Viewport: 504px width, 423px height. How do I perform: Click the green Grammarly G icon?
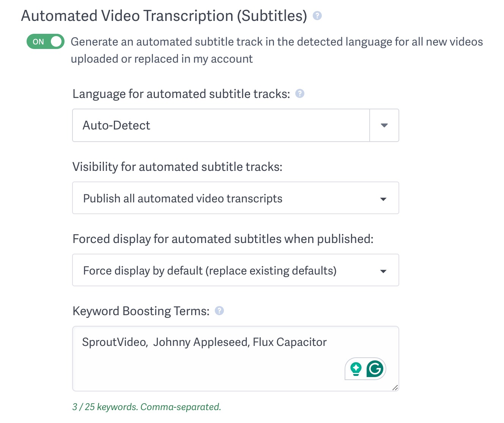374,369
